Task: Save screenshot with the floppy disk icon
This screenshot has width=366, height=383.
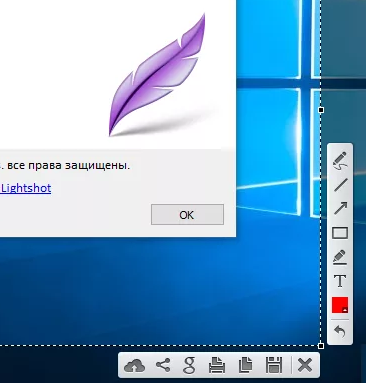Action: [274, 365]
